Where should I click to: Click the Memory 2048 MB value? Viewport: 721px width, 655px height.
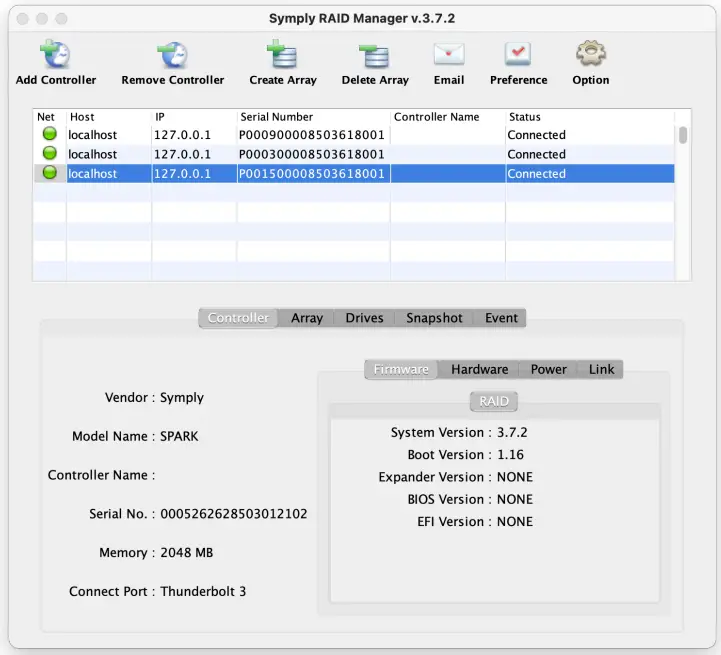[x=186, y=552]
